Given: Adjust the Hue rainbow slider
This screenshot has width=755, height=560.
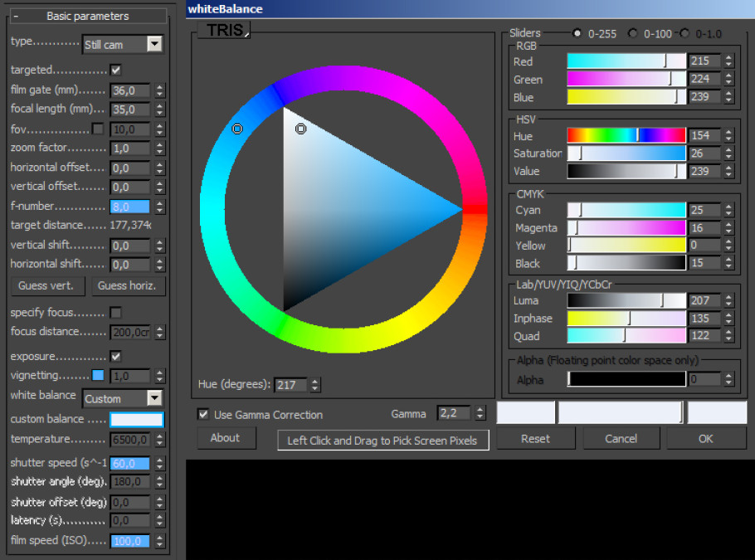Looking at the screenshot, I should pyautogui.click(x=626, y=135).
